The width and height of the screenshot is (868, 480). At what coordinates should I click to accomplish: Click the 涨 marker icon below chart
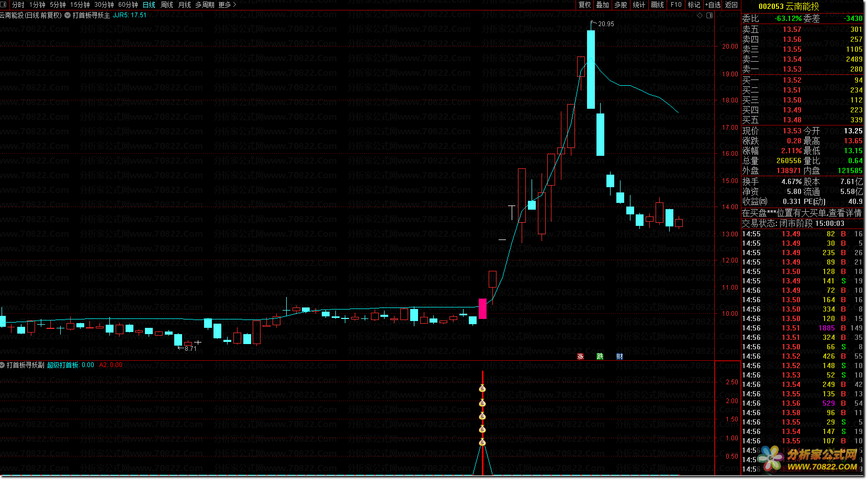coord(580,357)
